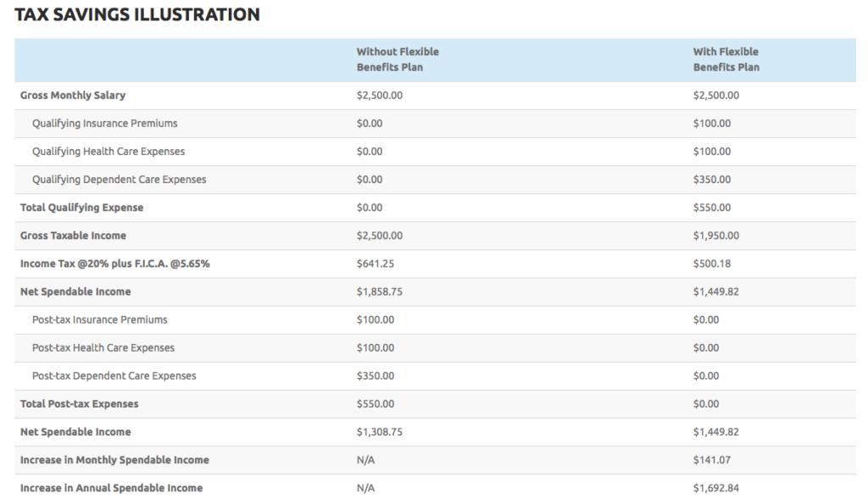This screenshot has width=868, height=499.
Task: Click the 'Qualifying Insurance Premiums' row label
Action: [104, 124]
